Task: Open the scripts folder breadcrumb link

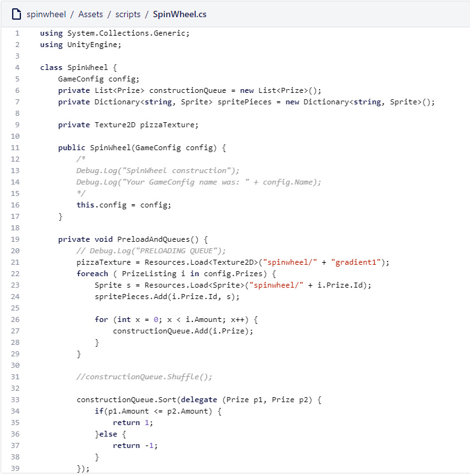Action: tap(128, 14)
